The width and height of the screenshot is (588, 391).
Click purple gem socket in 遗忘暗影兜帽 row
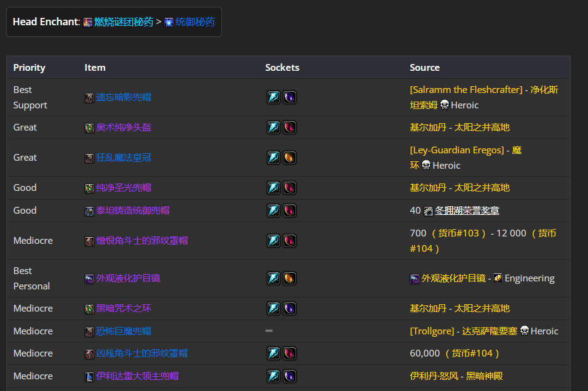click(x=290, y=97)
